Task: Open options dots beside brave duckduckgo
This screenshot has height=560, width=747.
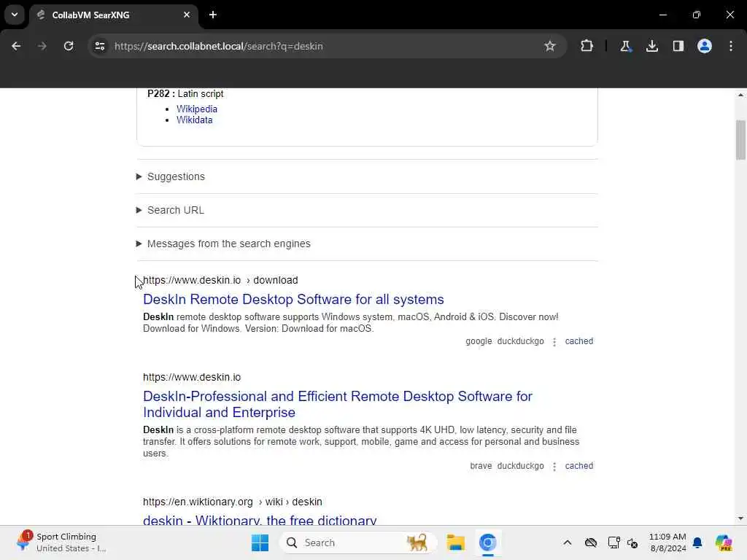Action: (554, 467)
